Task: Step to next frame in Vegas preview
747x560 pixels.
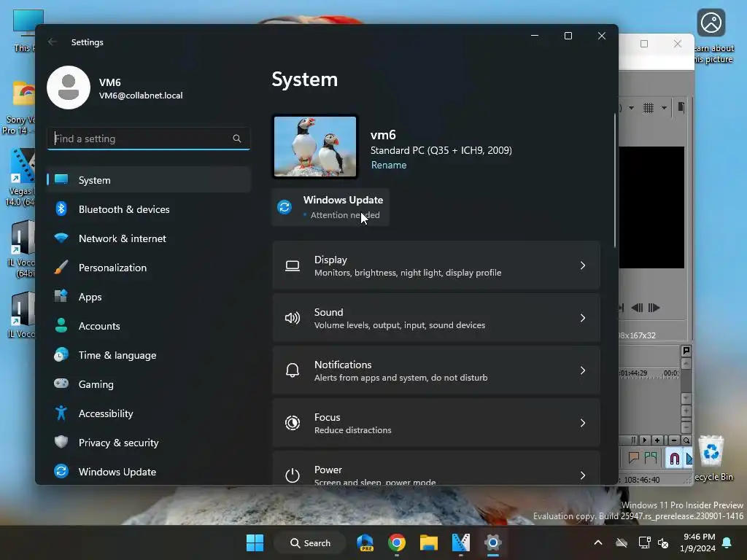Action: tap(654, 308)
